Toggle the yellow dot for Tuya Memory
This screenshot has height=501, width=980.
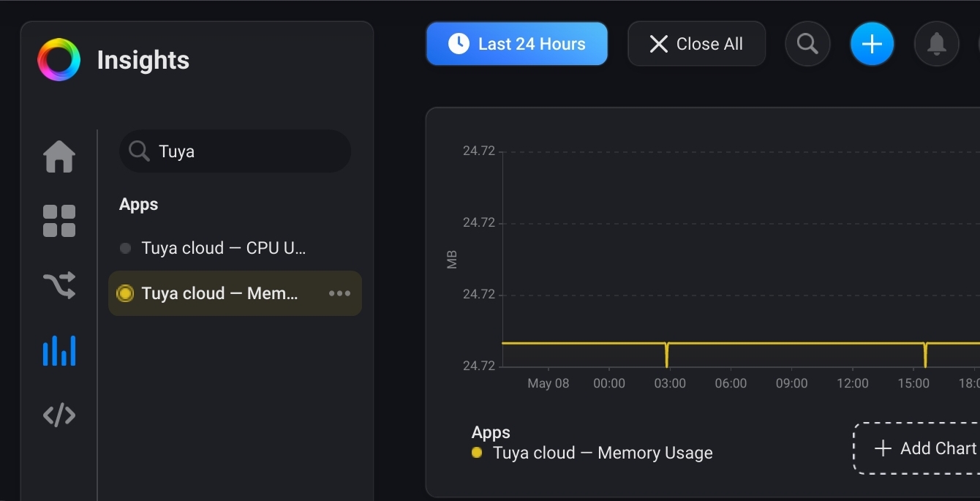[125, 293]
